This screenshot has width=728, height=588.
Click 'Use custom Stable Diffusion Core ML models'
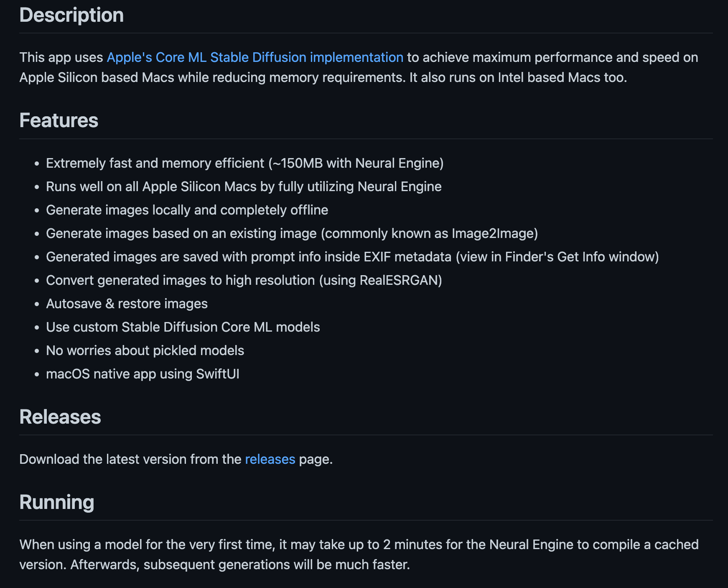(x=183, y=327)
